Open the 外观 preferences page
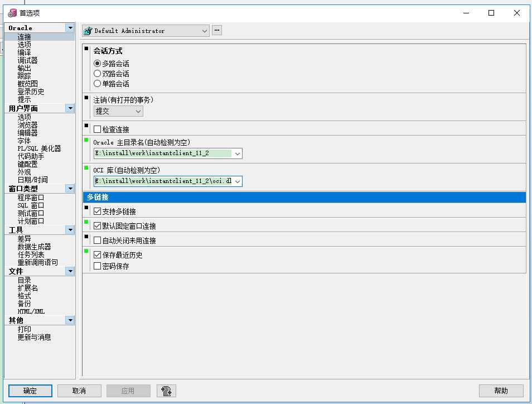The width and height of the screenshot is (532, 404). click(x=24, y=172)
